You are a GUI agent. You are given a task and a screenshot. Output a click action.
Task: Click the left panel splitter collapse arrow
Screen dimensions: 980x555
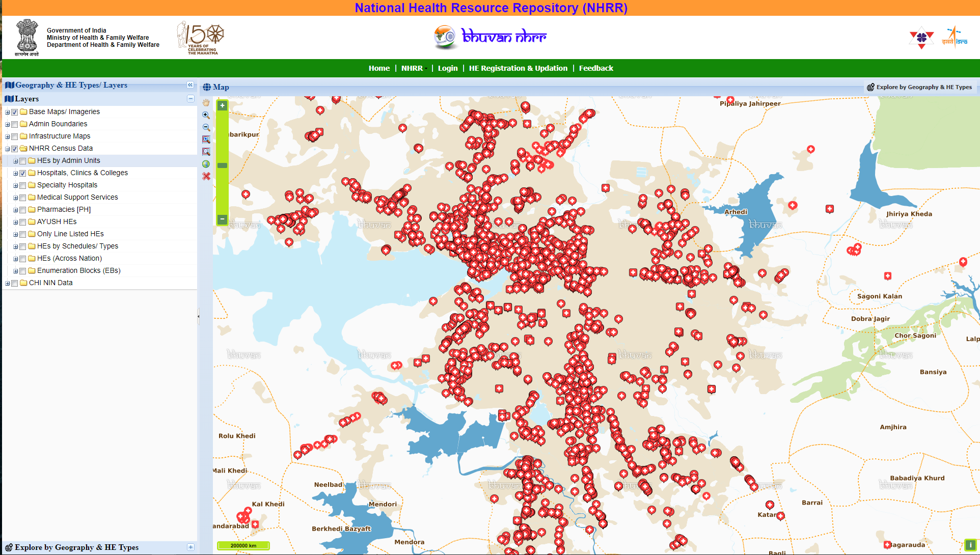coord(199,316)
